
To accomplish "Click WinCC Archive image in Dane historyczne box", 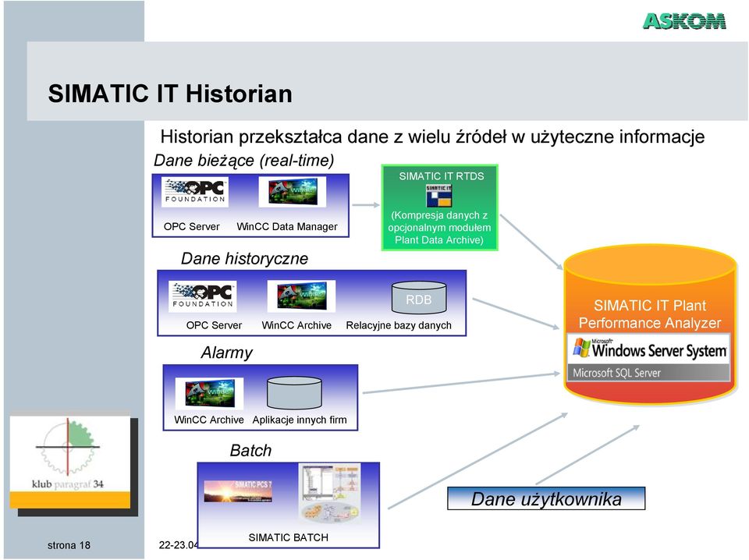I will click(x=301, y=296).
